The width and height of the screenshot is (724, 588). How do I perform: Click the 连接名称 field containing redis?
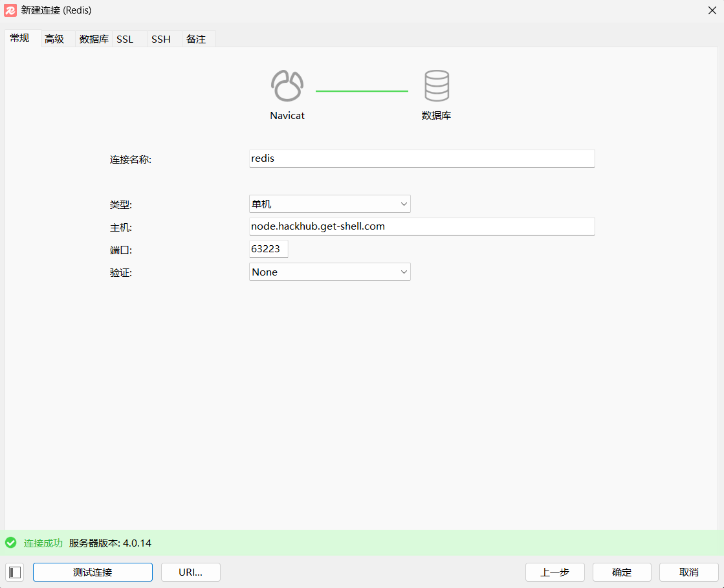(421, 158)
